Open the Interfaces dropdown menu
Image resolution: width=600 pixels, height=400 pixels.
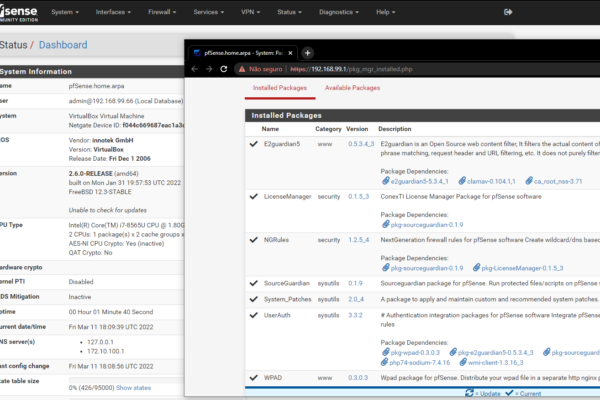click(113, 12)
